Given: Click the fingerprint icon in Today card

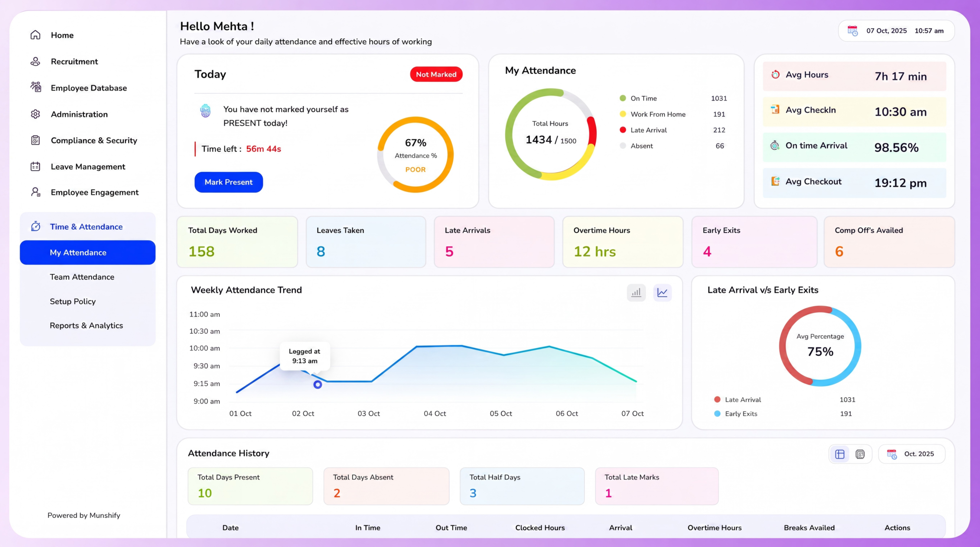Looking at the screenshot, I should click(x=205, y=111).
